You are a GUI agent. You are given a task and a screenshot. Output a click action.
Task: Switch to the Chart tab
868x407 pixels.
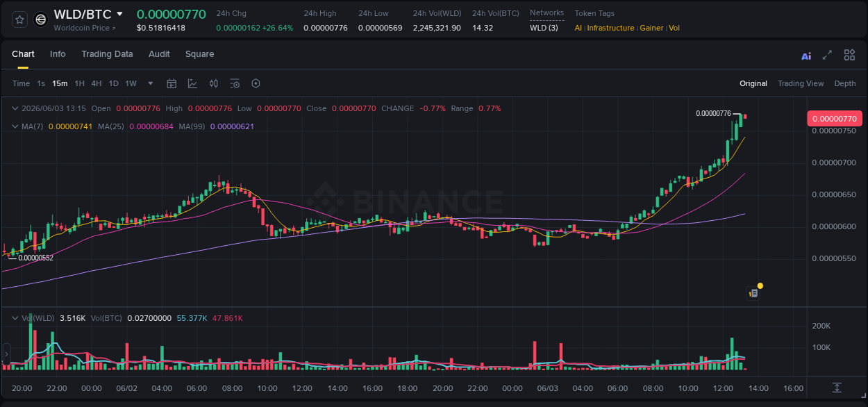23,54
